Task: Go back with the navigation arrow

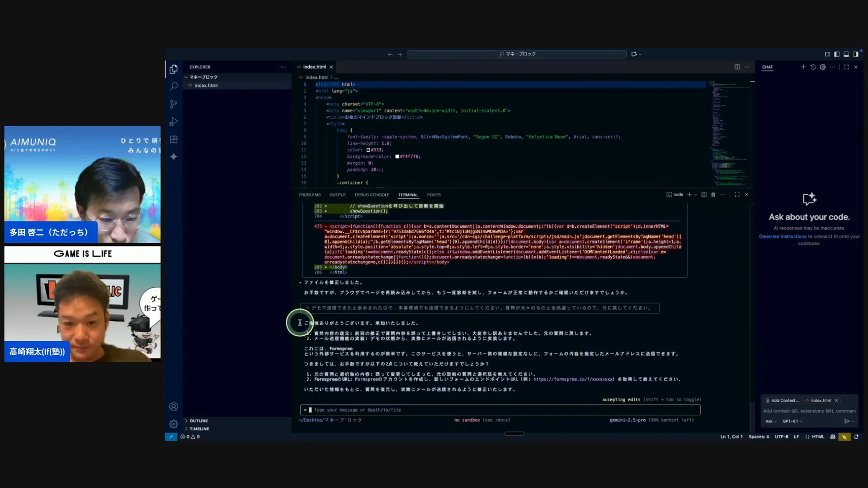Action: coord(390,54)
